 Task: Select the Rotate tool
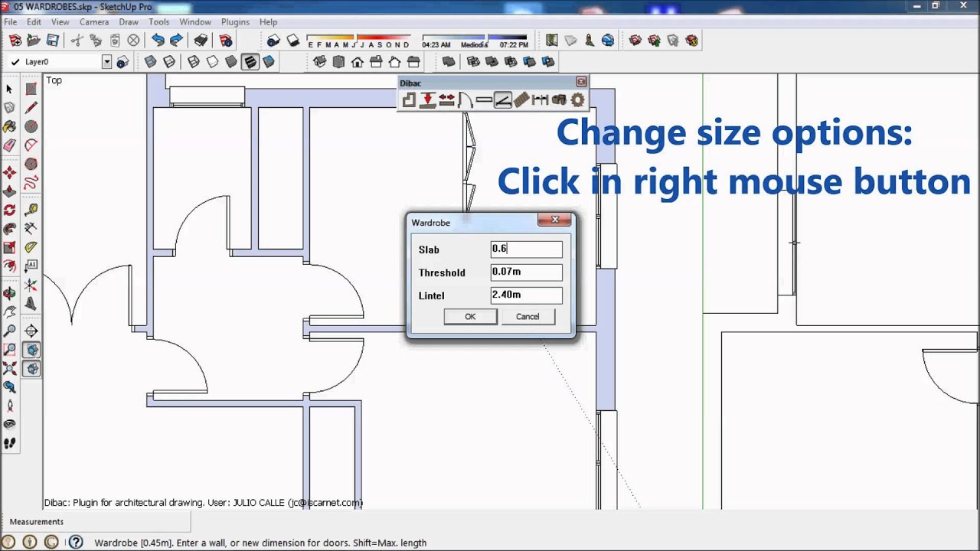tap(9, 210)
